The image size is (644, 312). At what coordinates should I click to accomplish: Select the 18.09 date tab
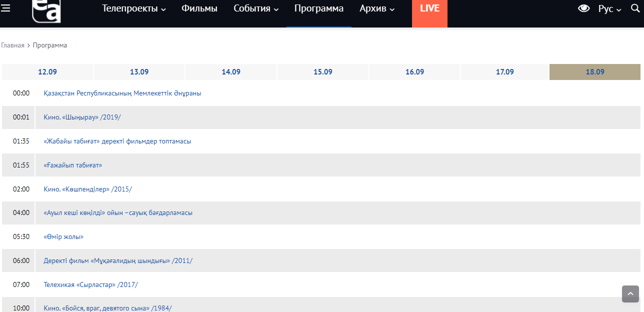pyautogui.click(x=595, y=72)
